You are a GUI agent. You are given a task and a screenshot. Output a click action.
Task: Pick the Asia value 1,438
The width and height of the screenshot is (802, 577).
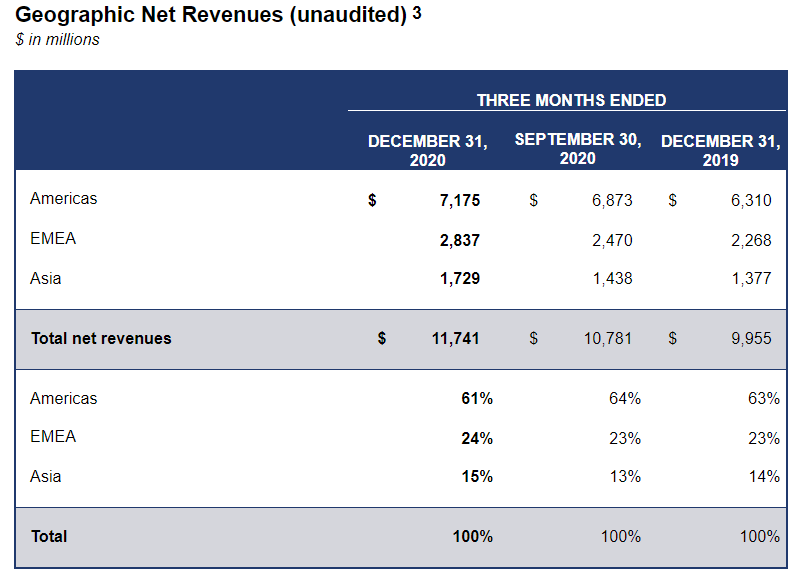pos(612,278)
